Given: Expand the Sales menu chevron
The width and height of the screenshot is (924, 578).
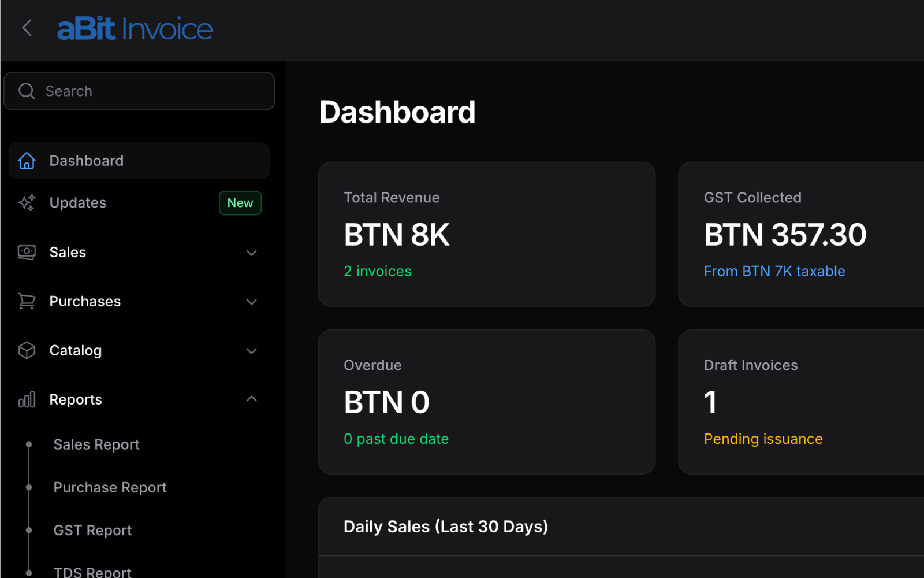Looking at the screenshot, I should pos(251,253).
